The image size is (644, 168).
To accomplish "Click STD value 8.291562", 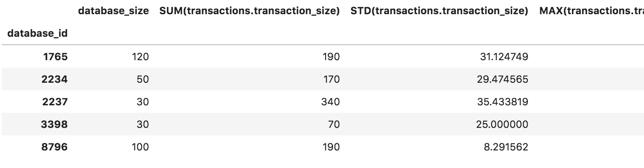I will tap(506, 147).
